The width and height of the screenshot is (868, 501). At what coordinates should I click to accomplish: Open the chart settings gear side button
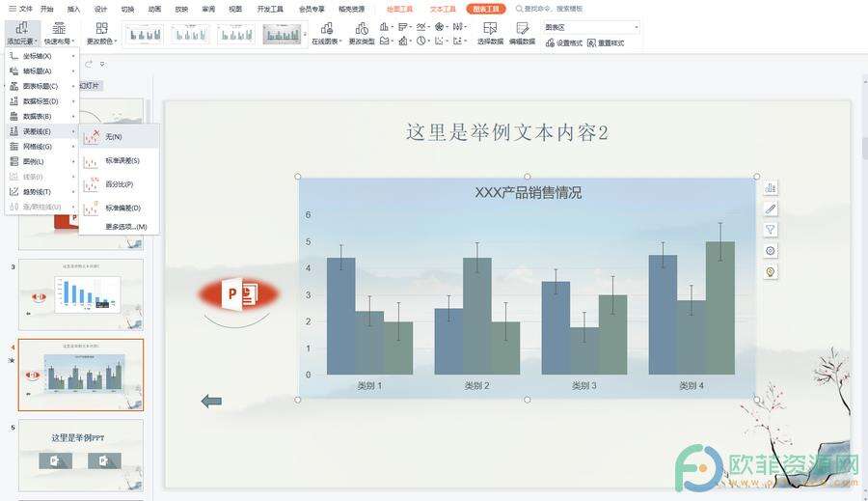(770, 251)
